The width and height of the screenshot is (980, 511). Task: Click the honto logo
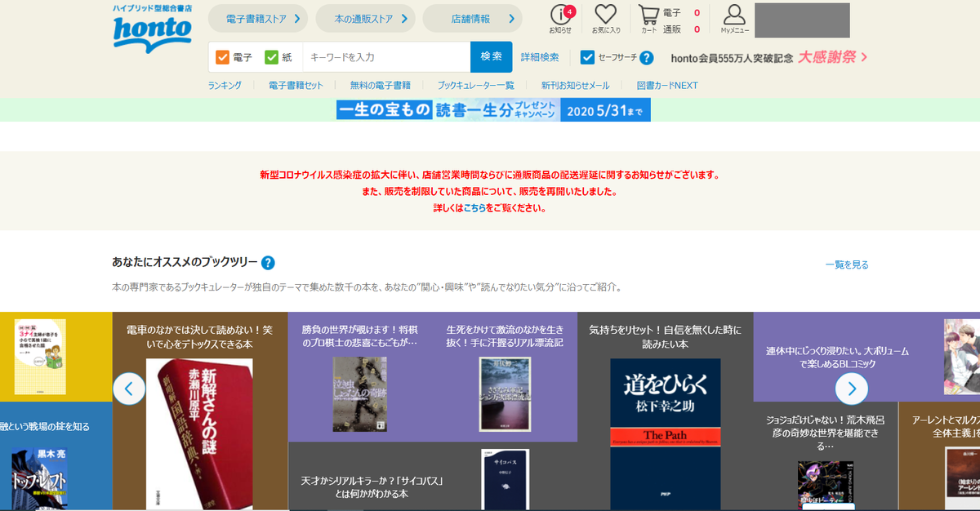[x=152, y=29]
